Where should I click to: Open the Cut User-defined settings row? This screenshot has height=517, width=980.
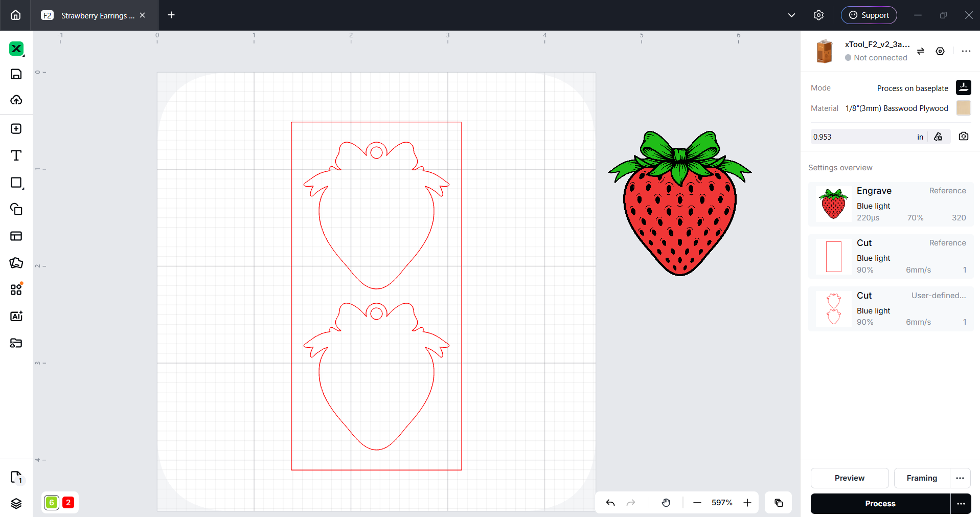[x=891, y=309]
